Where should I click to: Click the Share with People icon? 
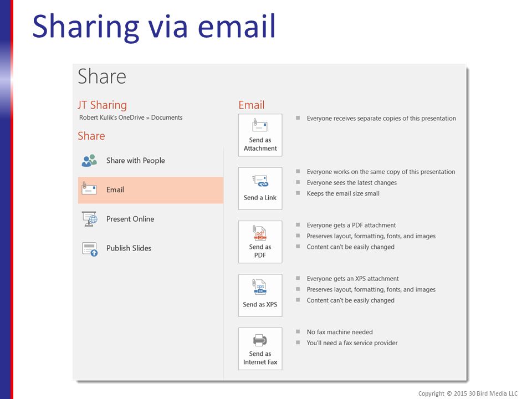coord(89,161)
